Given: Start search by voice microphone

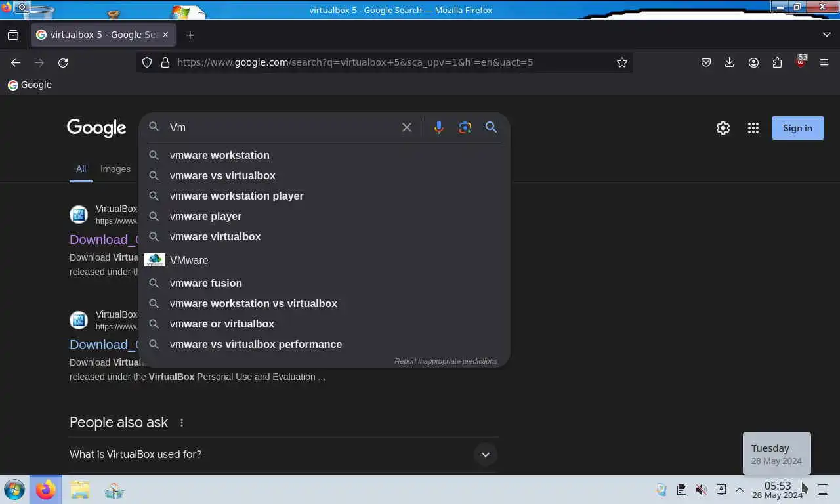Looking at the screenshot, I should [x=439, y=127].
